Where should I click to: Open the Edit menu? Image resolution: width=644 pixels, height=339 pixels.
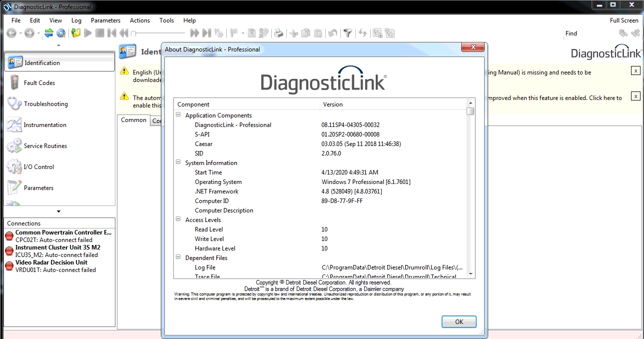point(35,20)
